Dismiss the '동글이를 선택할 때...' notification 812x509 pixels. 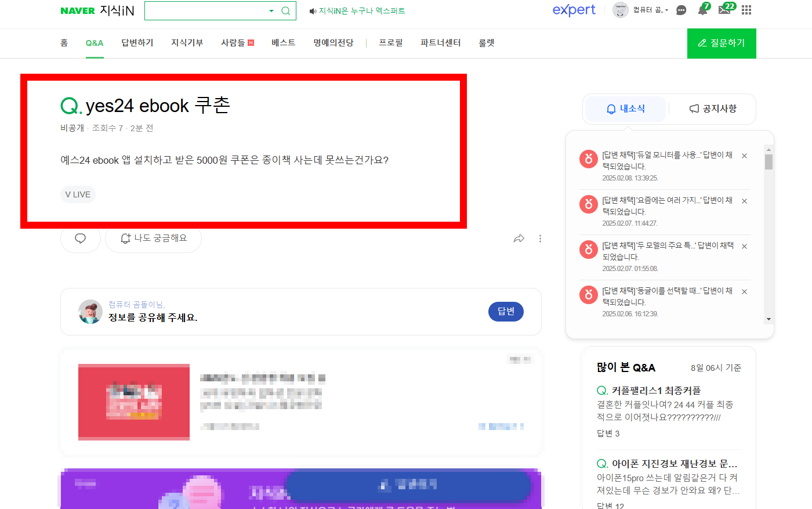pyautogui.click(x=744, y=292)
